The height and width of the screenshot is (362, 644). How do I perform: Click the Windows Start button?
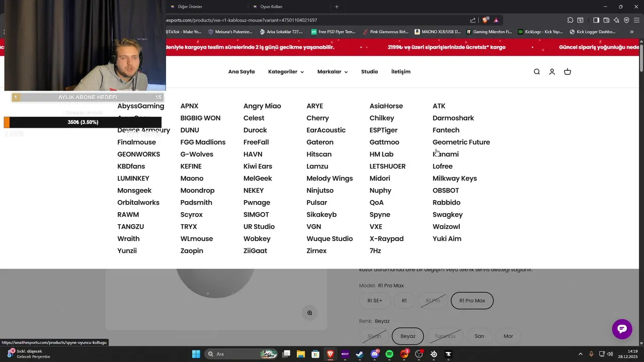(196, 354)
